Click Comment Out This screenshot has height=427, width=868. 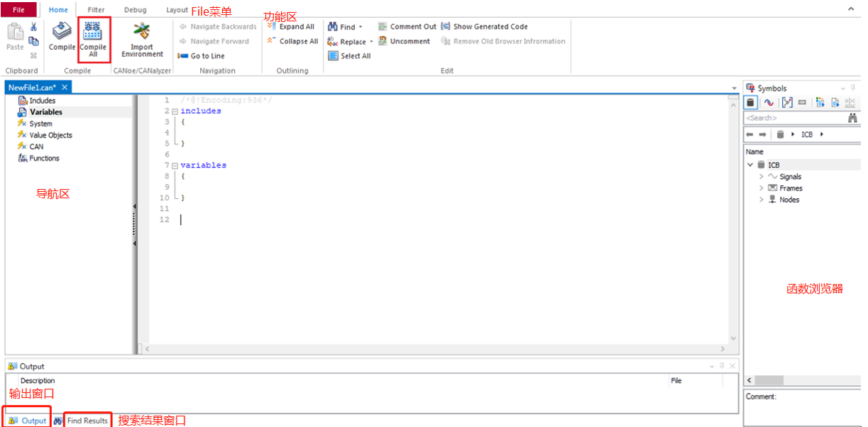pos(407,27)
